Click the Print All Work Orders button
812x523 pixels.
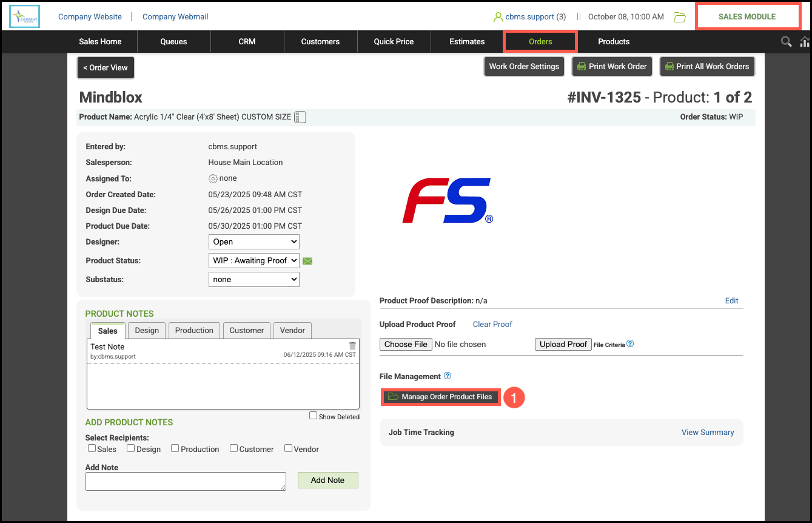(x=707, y=66)
